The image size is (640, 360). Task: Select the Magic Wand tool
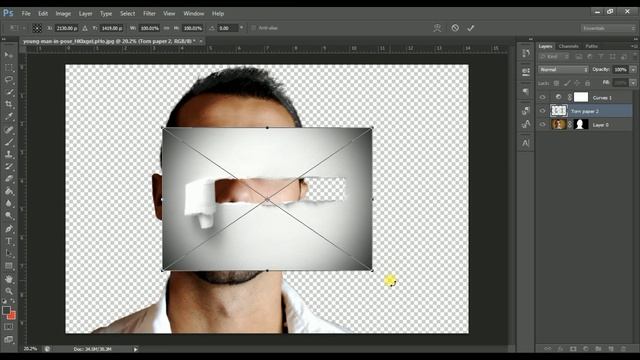[9, 92]
